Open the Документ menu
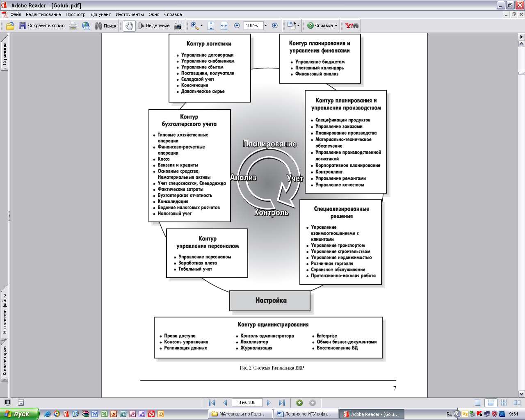525x420 pixels. (100, 14)
